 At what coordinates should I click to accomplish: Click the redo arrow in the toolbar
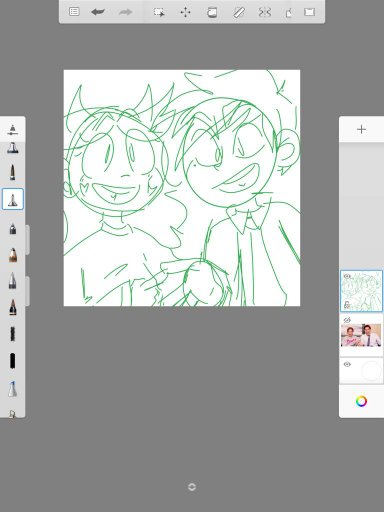(125, 12)
